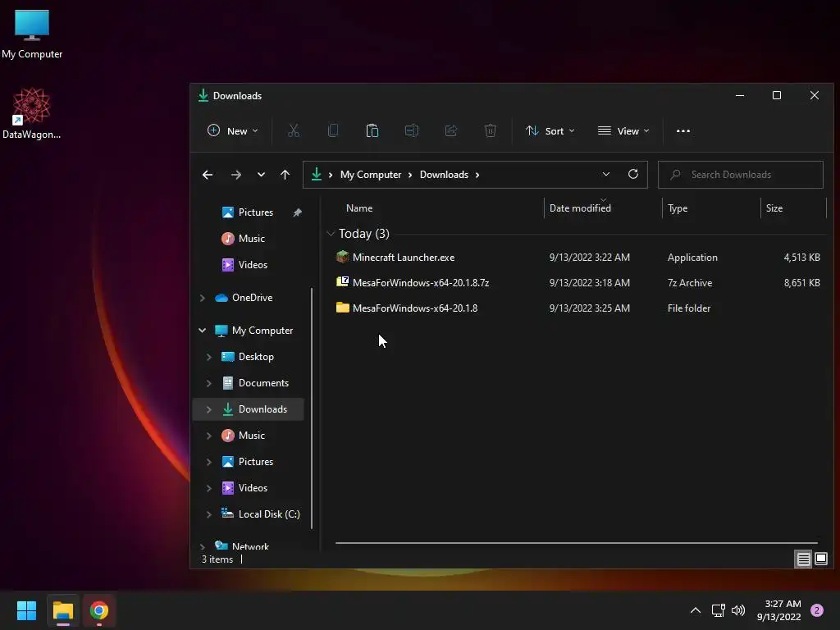Go back with the left arrow
840x630 pixels.
pos(208,175)
